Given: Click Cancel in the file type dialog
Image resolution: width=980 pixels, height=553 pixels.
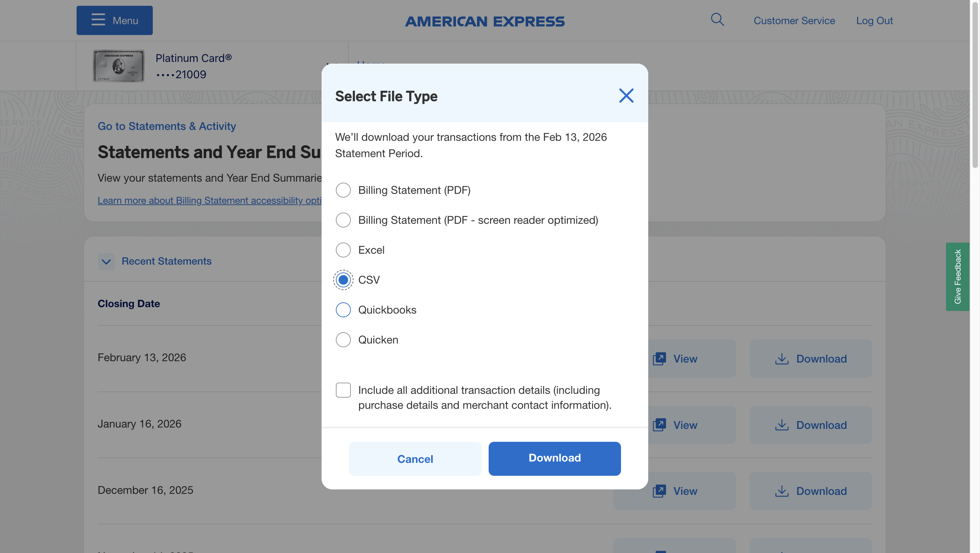Looking at the screenshot, I should [415, 459].
